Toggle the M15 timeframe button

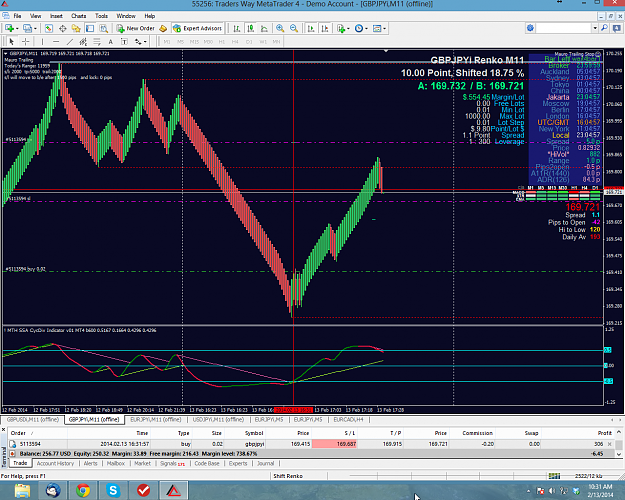tap(194, 41)
